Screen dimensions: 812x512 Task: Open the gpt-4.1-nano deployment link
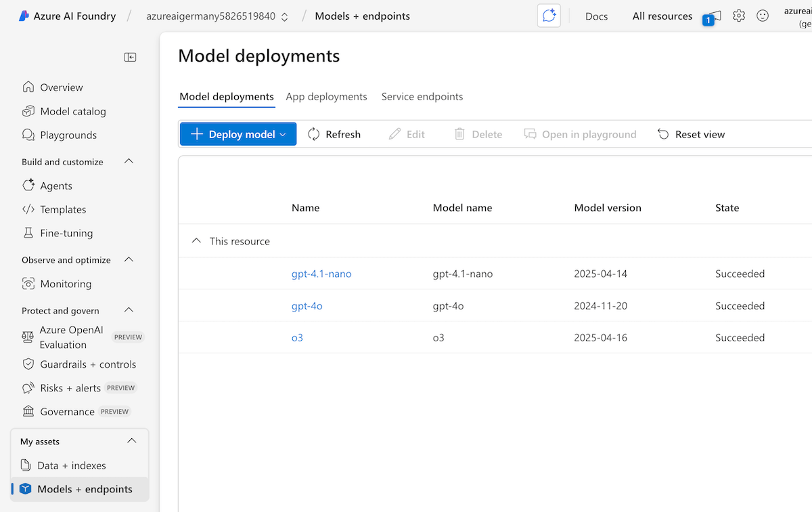[321, 274]
